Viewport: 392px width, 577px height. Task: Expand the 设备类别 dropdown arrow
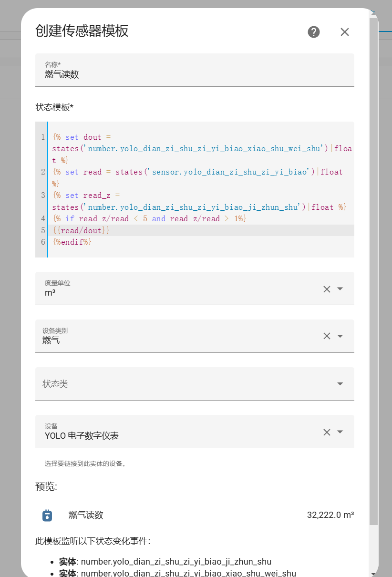pos(340,336)
